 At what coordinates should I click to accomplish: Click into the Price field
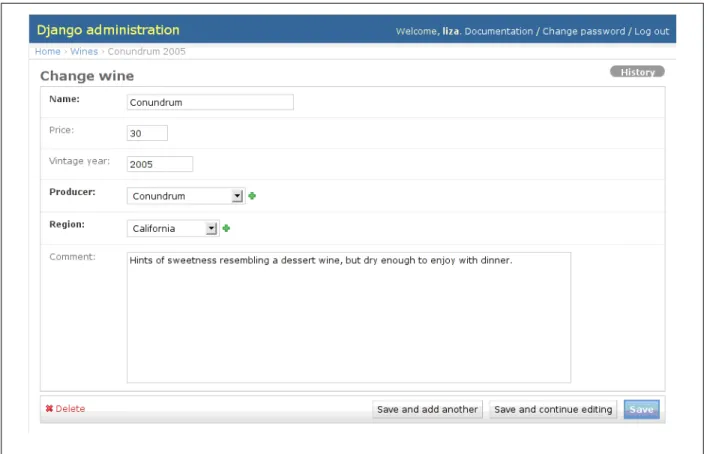[147, 133]
